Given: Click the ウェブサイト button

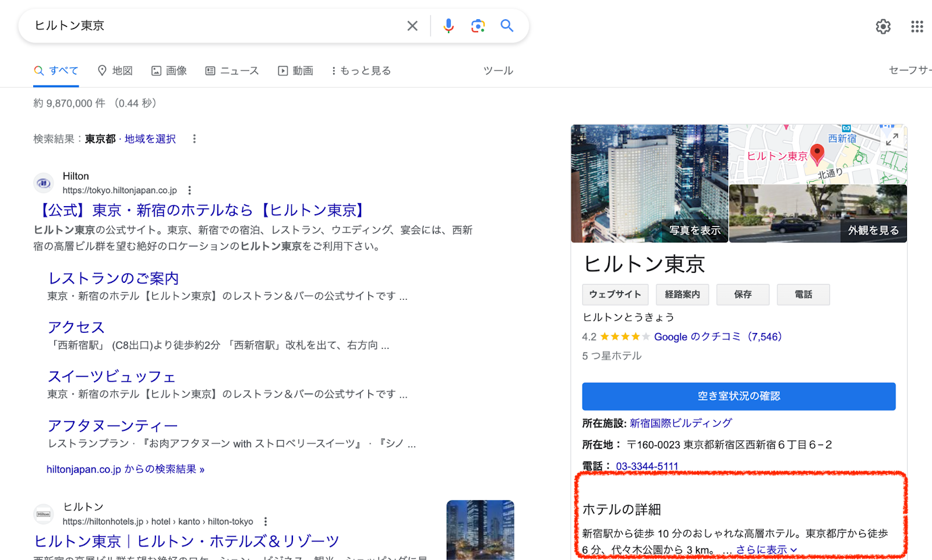Looking at the screenshot, I should pos(615,295).
